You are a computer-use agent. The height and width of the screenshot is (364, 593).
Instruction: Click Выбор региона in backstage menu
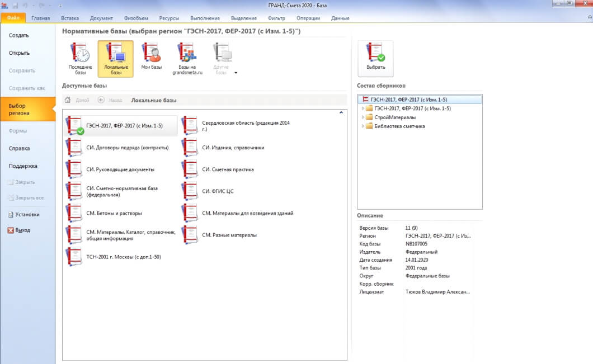pos(28,109)
